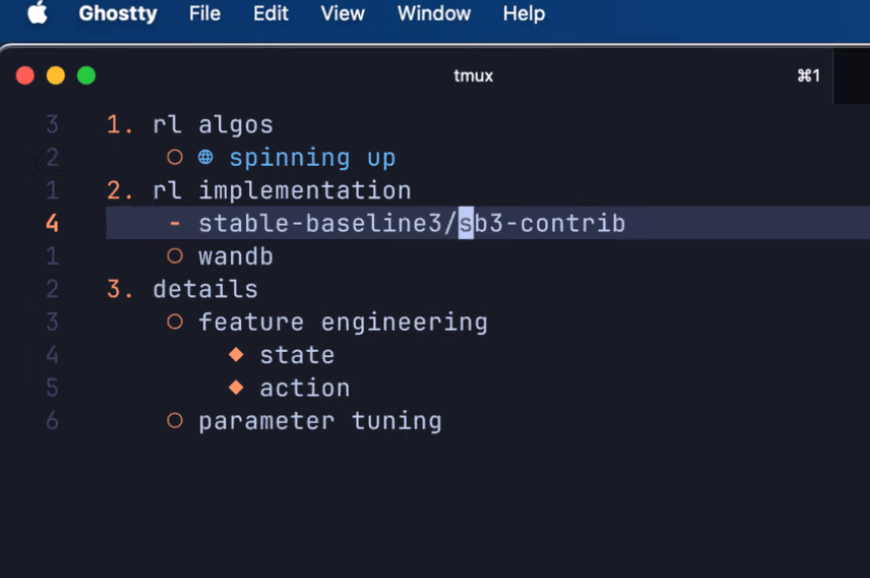The image size is (870, 578).
Task: Open the File menu
Action: [x=205, y=14]
